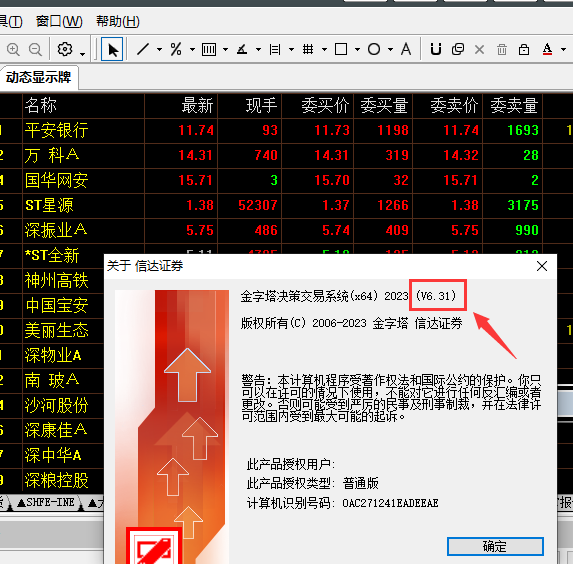The image size is (573, 564).
Task: Sort by the 委买量 column header
Action: (383, 106)
